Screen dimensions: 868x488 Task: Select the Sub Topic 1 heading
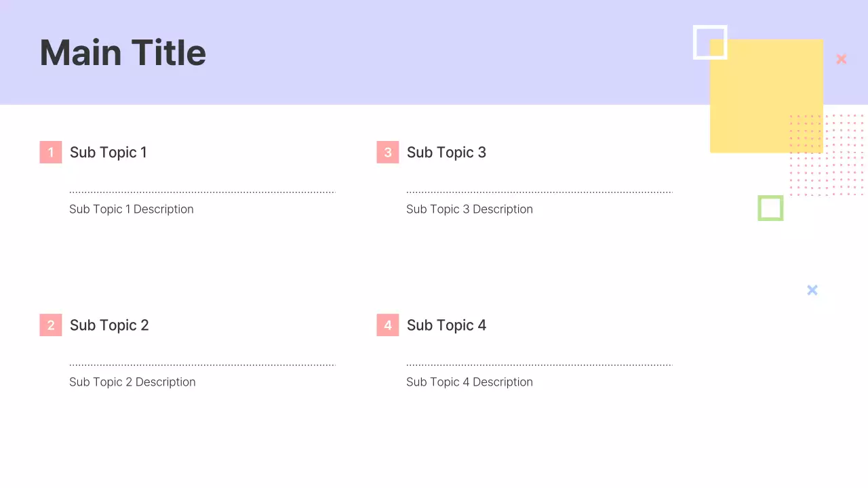tap(108, 152)
